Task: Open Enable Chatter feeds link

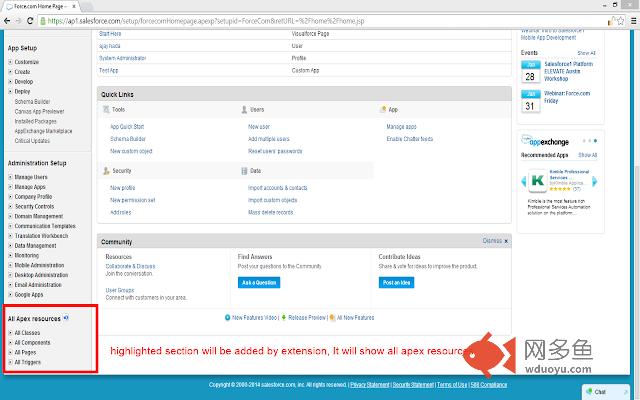Action: click(x=409, y=139)
